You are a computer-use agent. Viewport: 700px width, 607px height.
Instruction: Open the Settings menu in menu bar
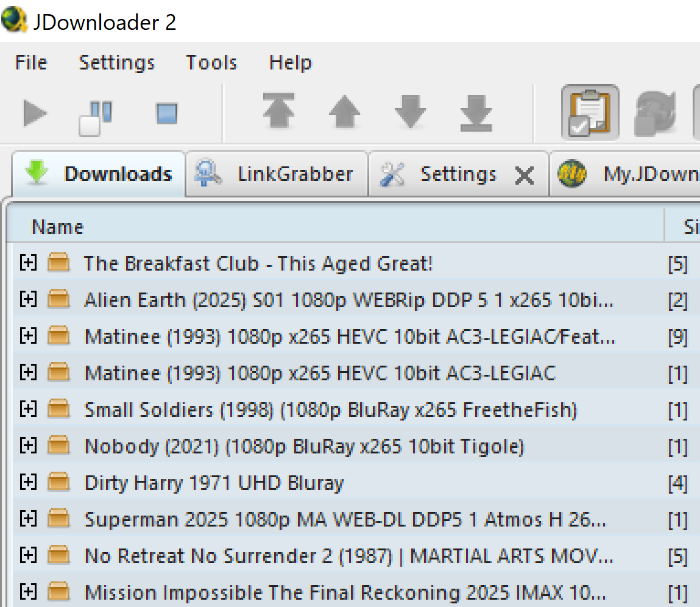click(116, 63)
